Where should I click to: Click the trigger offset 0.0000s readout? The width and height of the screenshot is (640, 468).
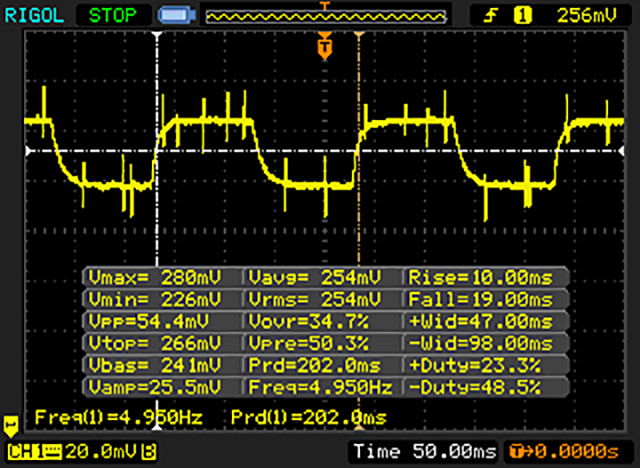[x=564, y=452]
